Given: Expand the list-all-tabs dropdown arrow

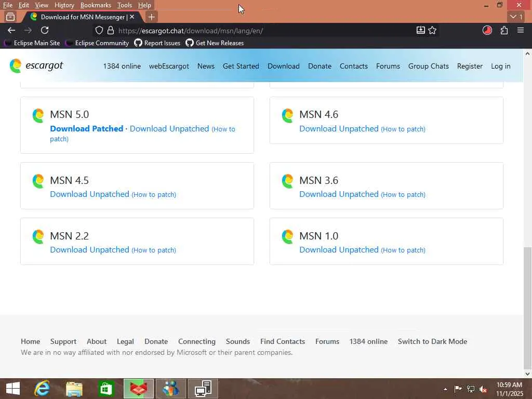Looking at the screenshot, I should [516, 17].
